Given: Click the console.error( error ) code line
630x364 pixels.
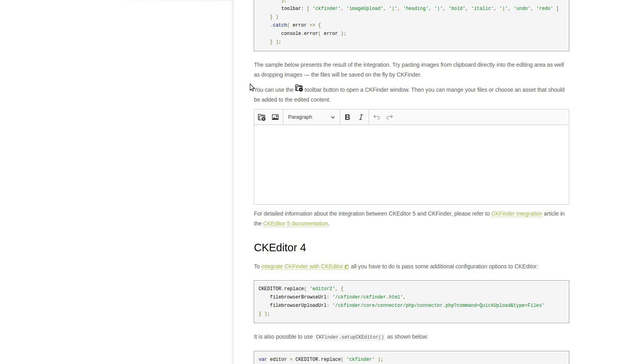Looking at the screenshot, I should click(314, 33).
